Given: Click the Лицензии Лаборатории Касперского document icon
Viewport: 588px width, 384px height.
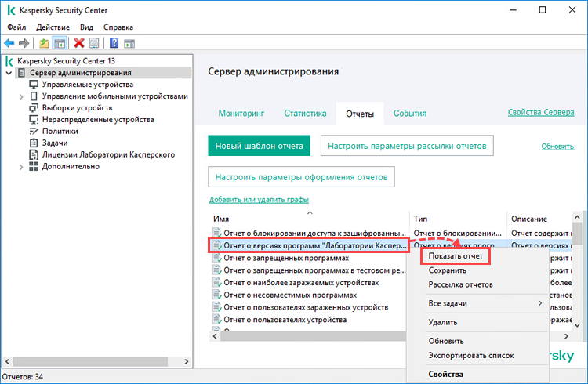Looking at the screenshot, I should [34, 154].
